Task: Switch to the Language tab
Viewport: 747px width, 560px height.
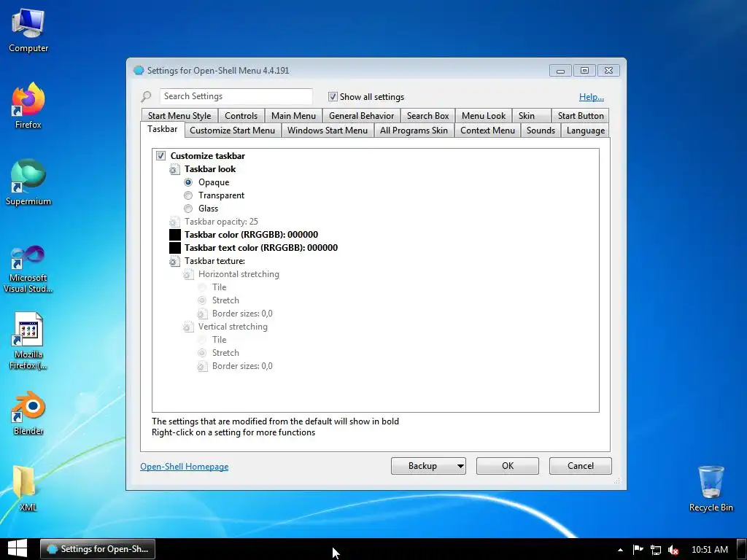Action: 586,131
